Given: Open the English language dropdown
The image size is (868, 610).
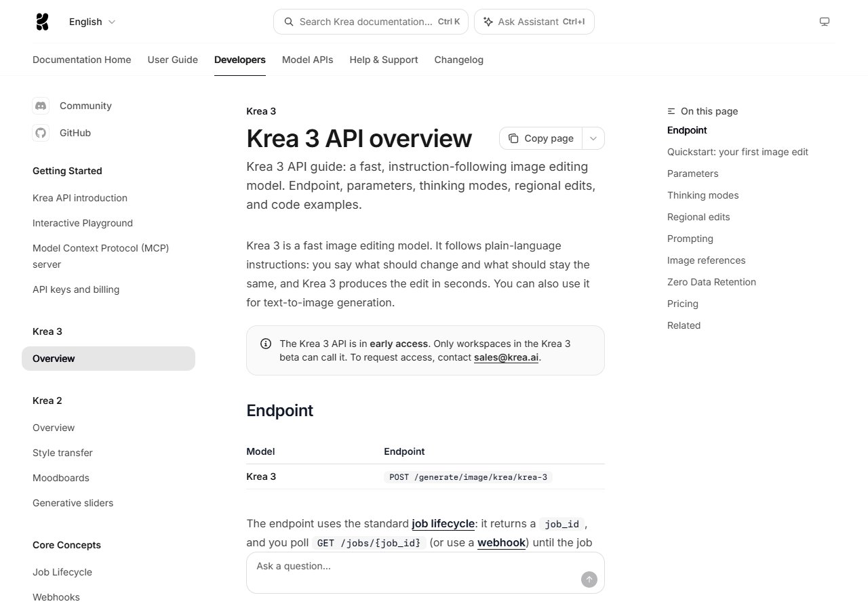Looking at the screenshot, I should click(x=92, y=22).
